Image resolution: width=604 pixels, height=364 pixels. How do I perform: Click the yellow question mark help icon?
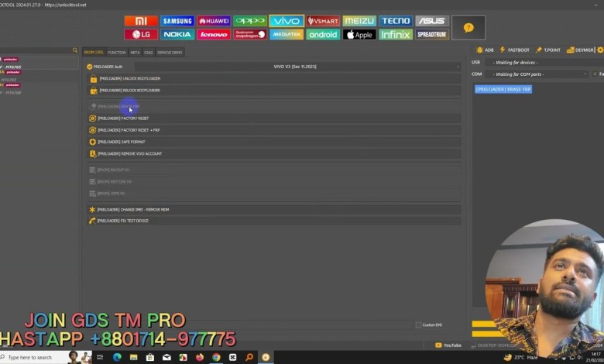pyautogui.click(x=468, y=28)
